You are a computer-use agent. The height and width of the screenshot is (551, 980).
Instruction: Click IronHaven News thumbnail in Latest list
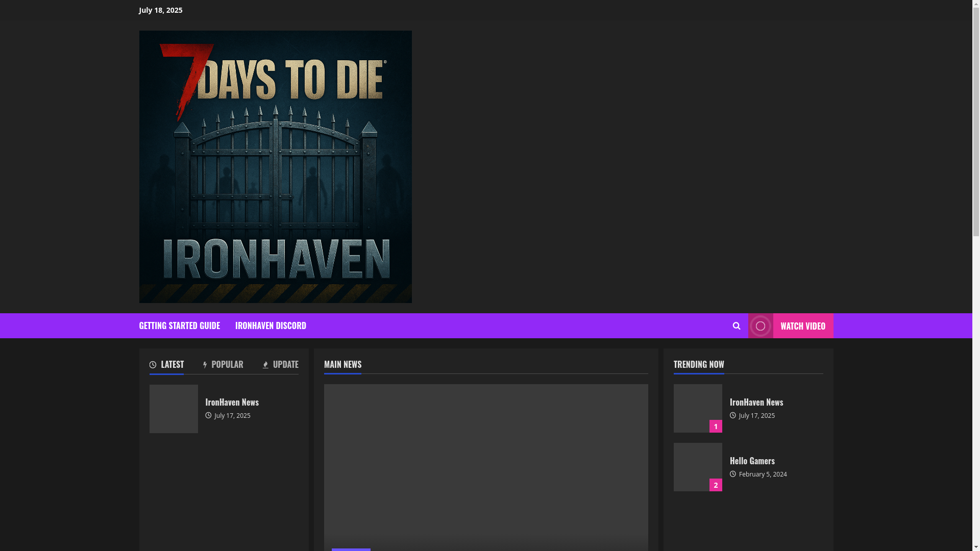click(174, 409)
